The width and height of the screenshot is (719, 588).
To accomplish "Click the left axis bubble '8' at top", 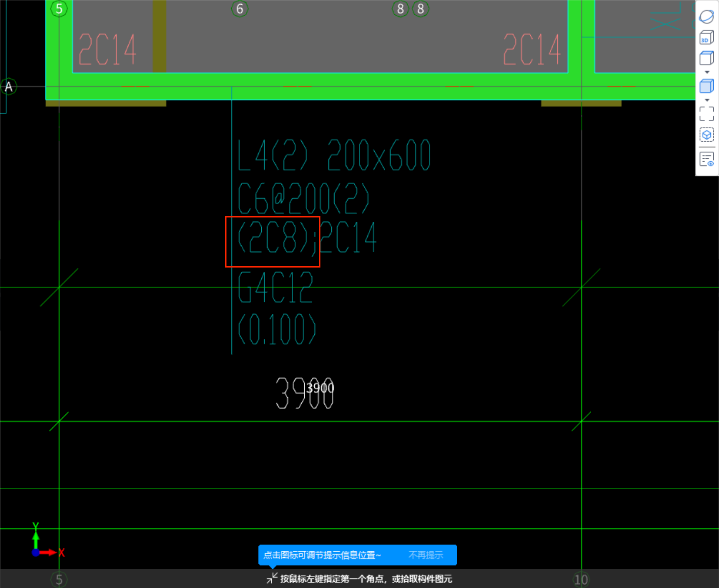I will click(401, 9).
